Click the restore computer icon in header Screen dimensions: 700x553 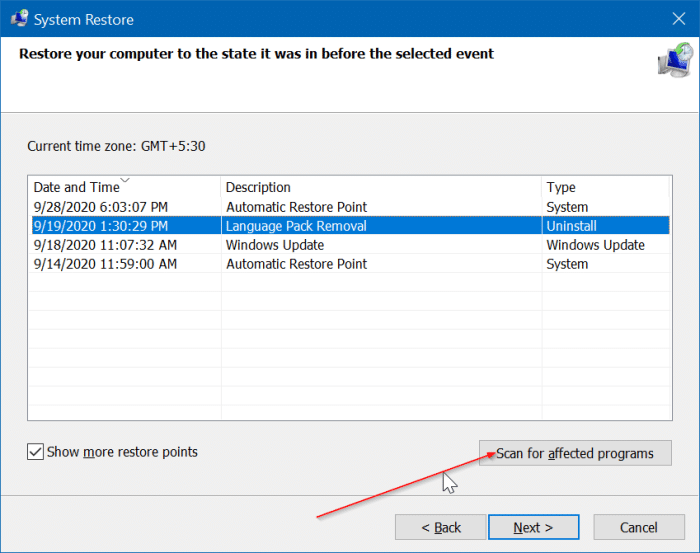click(675, 60)
